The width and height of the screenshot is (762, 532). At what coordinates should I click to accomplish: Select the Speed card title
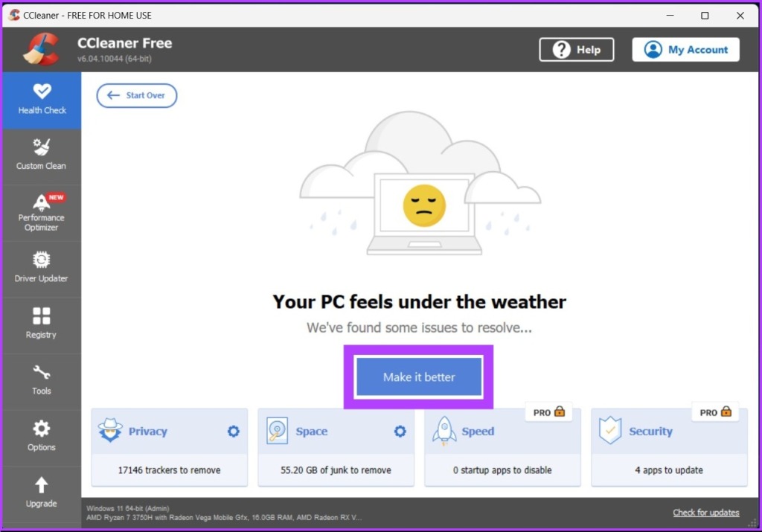point(478,432)
